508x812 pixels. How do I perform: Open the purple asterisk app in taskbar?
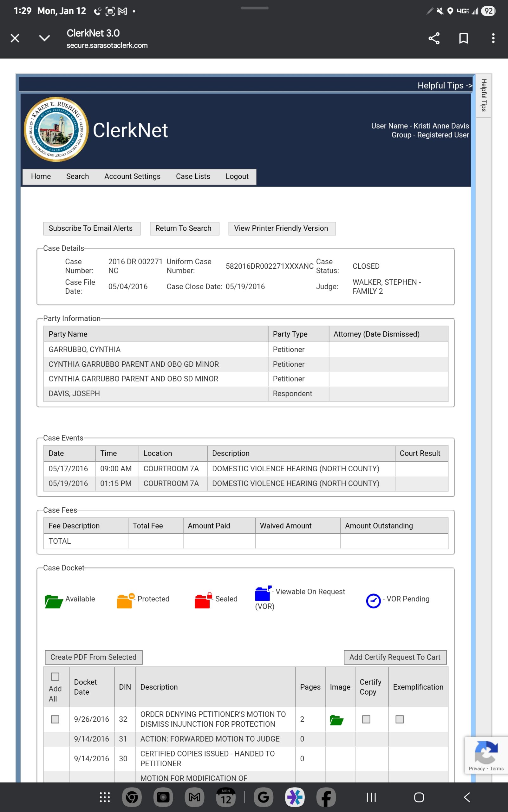[x=295, y=797]
